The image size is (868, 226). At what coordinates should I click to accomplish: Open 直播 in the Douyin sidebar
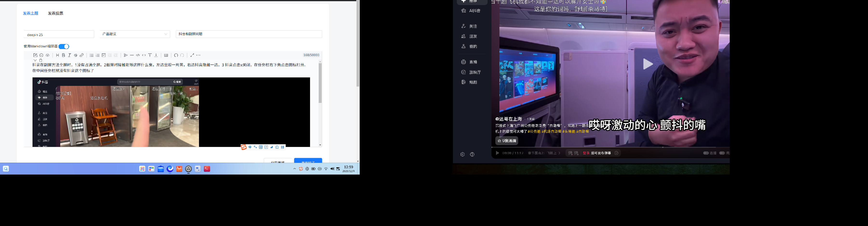point(469,62)
